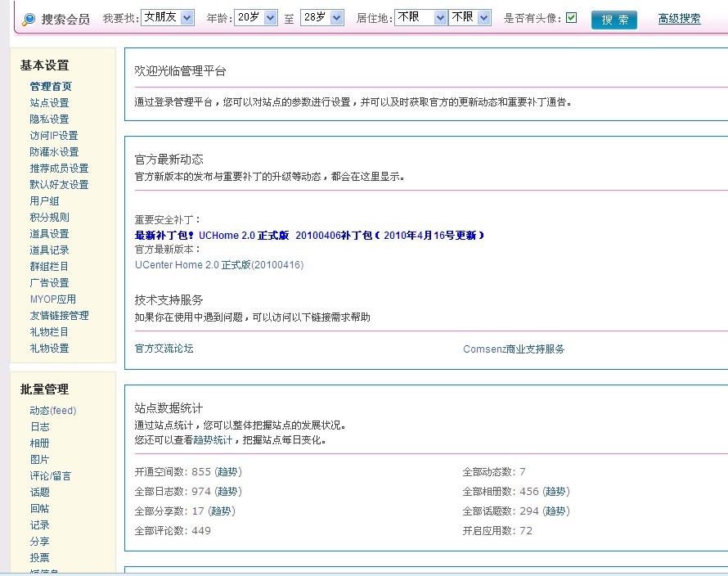
Task: Click the 站点数据统计 heading
Action: pos(169,408)
